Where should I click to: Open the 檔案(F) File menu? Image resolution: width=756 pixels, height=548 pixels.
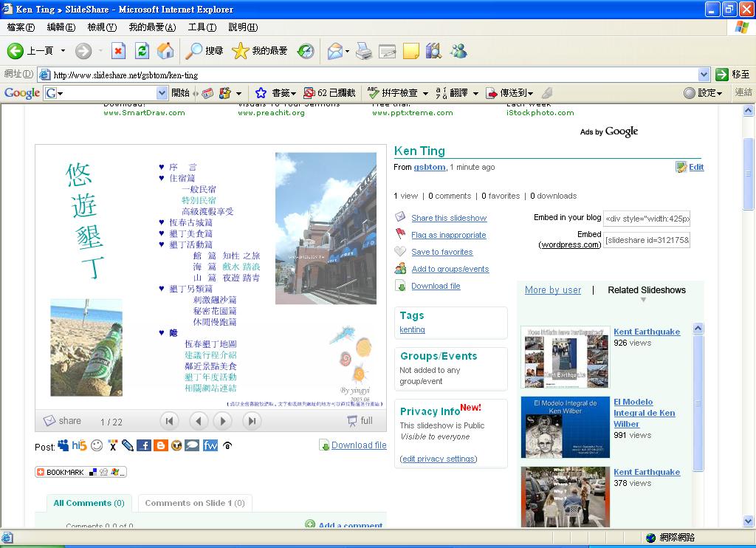(21, 27)
